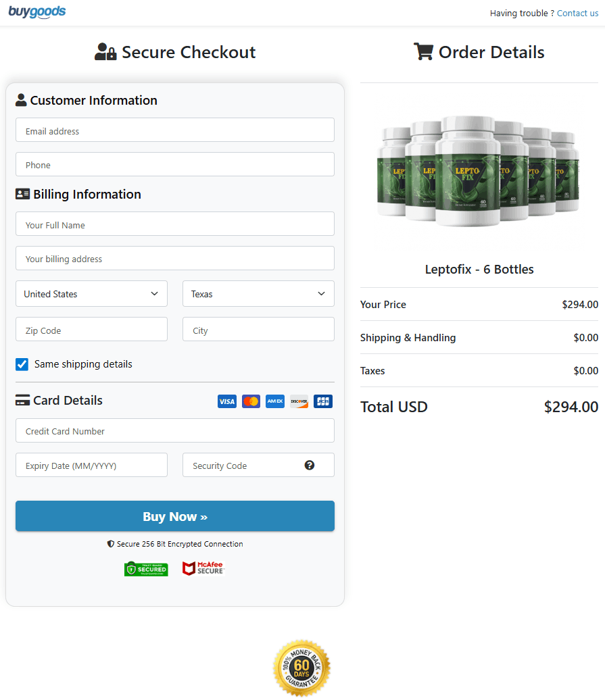Open the Contact us link

click(577, 14)
